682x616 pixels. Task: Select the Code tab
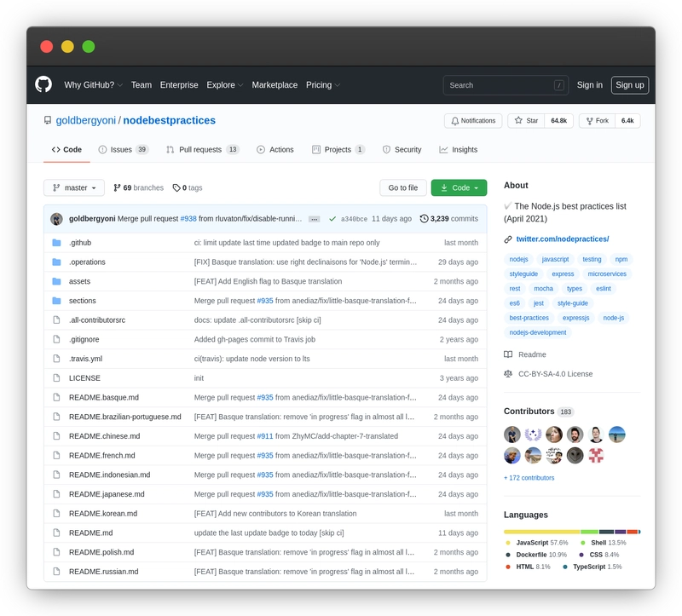coord(66,150)
